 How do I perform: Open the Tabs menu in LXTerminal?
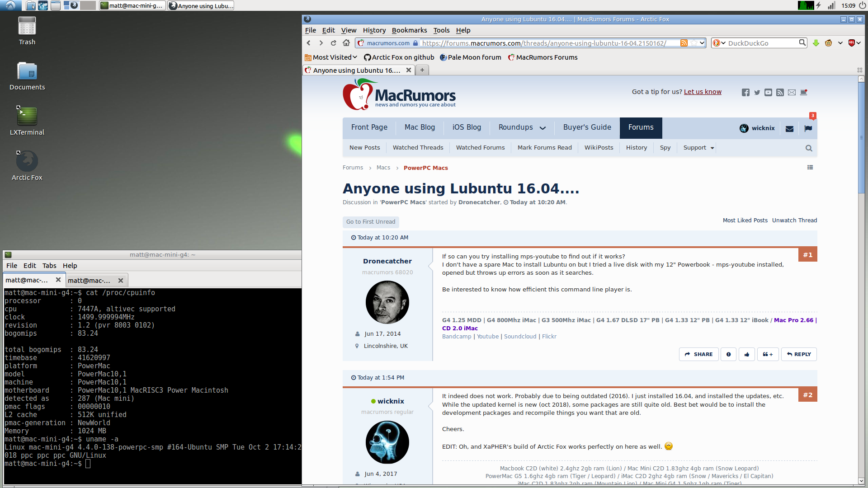[x=49, y=266]
